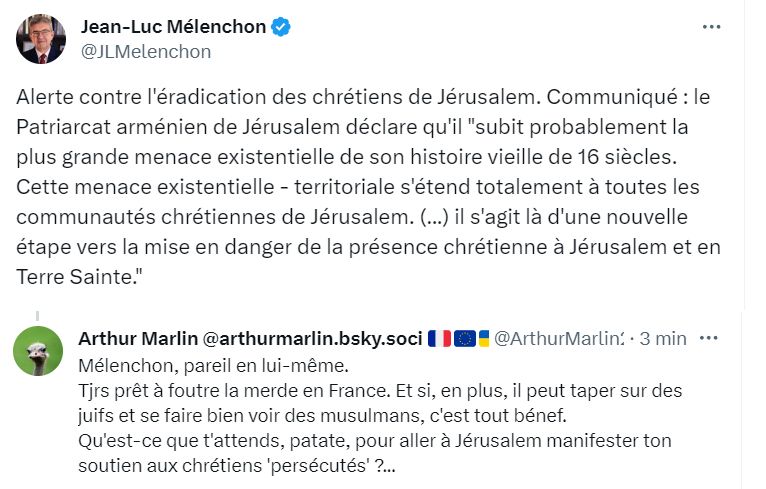Open the reply's three-dot options menu
The height and width of the screenshot is (489, 766).
point(709,338)
